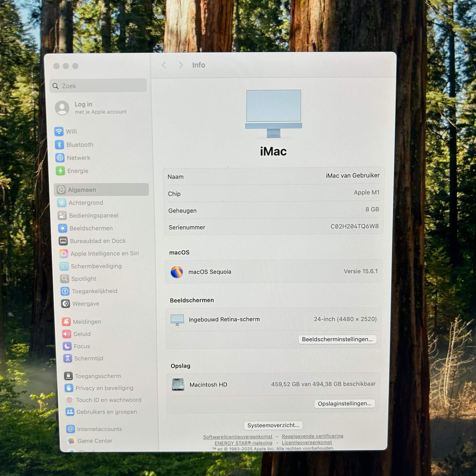The height and width of the screenshot is (476, 476).
Task: Click the storage availability text
Action: 323,384
